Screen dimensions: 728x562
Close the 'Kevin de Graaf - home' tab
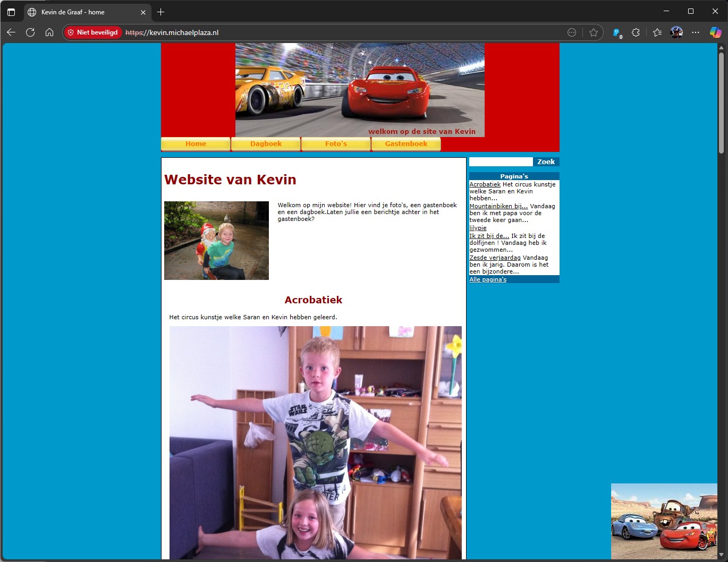point(143,12)
